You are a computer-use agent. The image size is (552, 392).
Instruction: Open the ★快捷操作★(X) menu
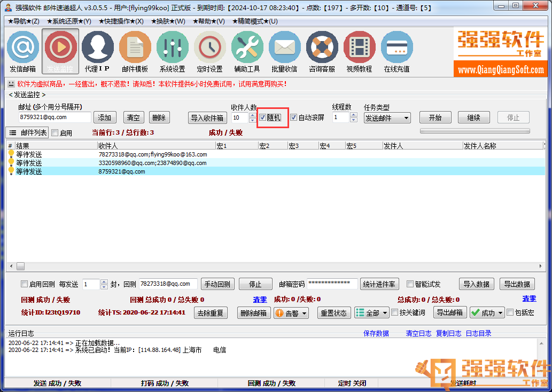(x=121, y=21)
